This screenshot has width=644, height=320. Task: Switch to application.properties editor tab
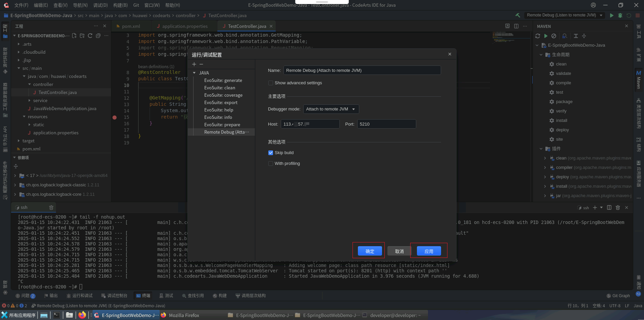coord(185,26)
